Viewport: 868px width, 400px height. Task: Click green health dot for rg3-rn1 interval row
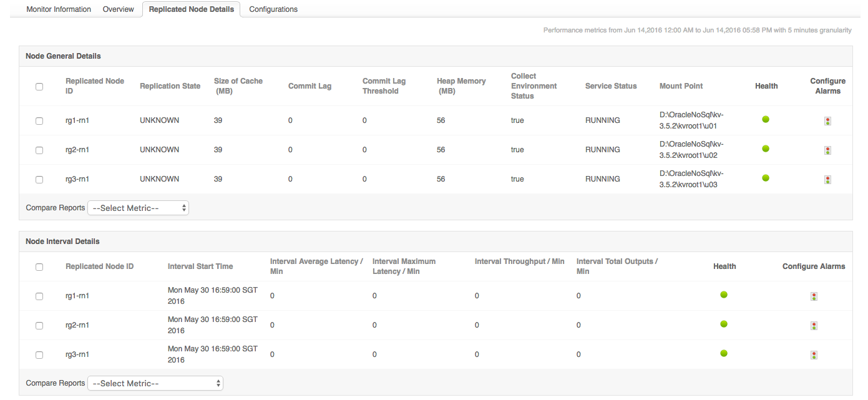click(x=724, y=353)
